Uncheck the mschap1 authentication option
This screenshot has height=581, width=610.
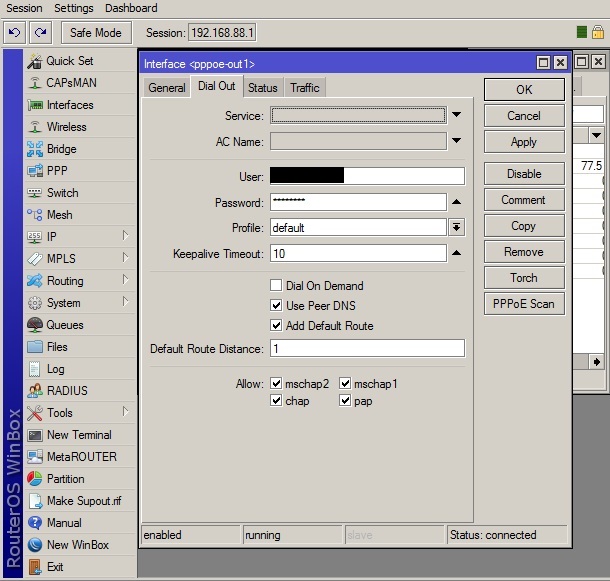[x=345, y=383]
